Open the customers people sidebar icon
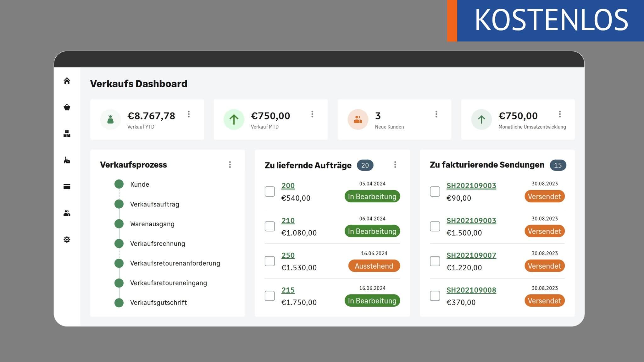The image size is (644, 362). pyautogui.click(x=67, y=213)
